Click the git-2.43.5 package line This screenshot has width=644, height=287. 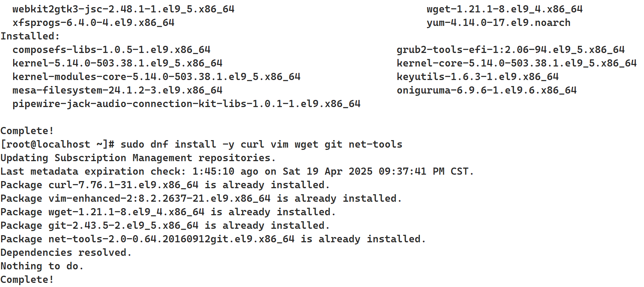(165, 225)
